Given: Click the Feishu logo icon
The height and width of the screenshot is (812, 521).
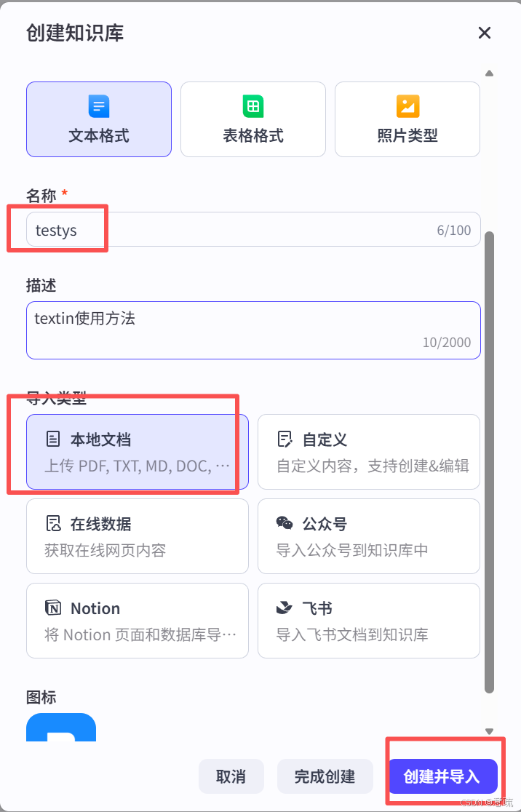Looking at the screenshot, I should tap(285, 608).
